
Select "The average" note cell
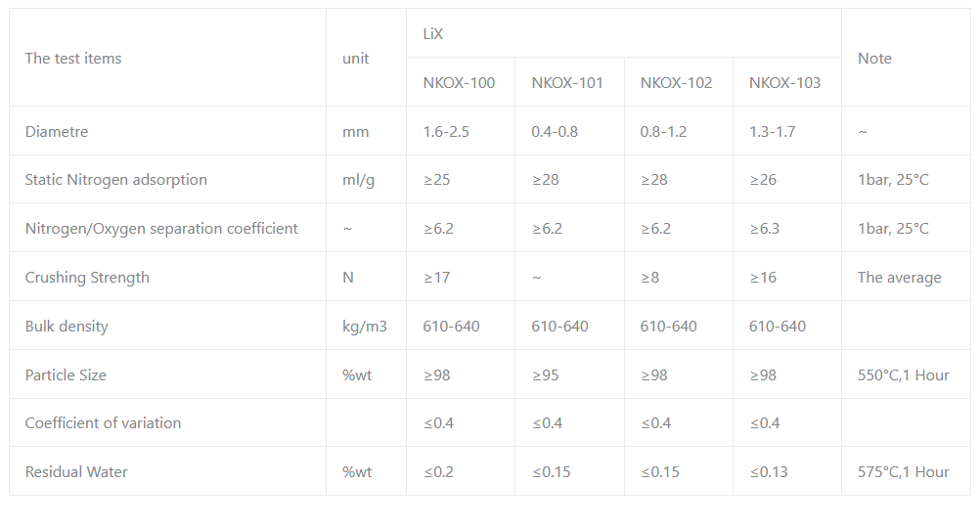[x=899, y=278]
